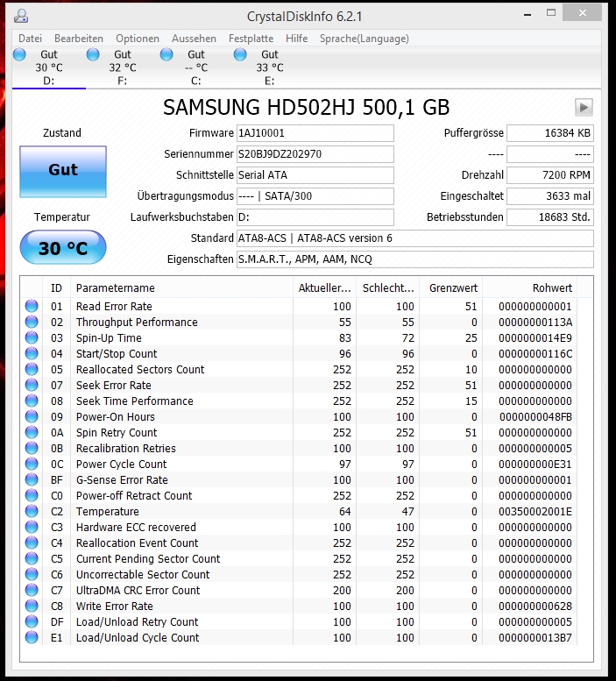The width and height of the screenshot is (616, 681).
Task: Click the Laufwerksbuchstaben field D:
Action: 315,217
